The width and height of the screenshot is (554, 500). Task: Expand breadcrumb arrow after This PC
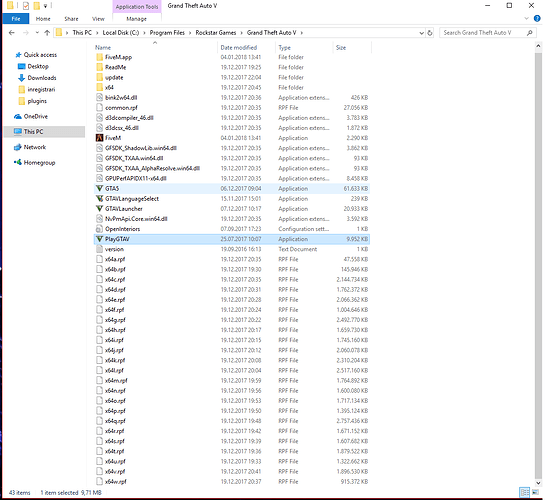(97, 33)
